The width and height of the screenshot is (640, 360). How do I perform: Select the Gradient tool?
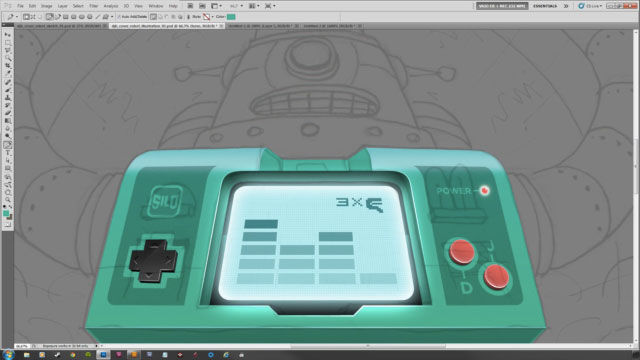click(8, 121)
